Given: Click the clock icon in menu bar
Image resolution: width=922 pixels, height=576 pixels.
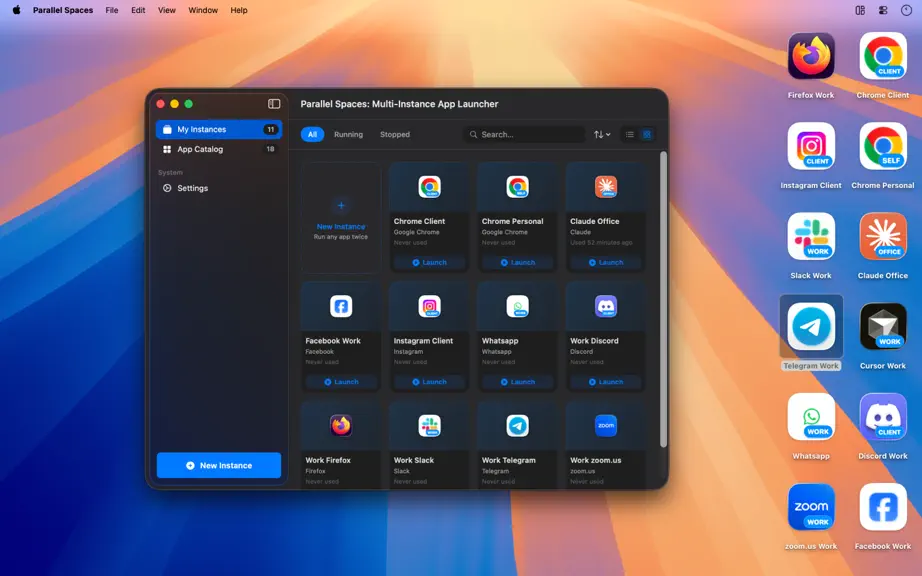Looking at the screenshot, I should coord(906,10).
